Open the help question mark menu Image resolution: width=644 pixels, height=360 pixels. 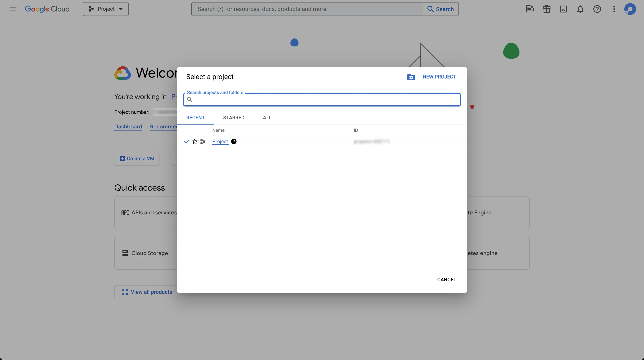[x=597, y=9]
